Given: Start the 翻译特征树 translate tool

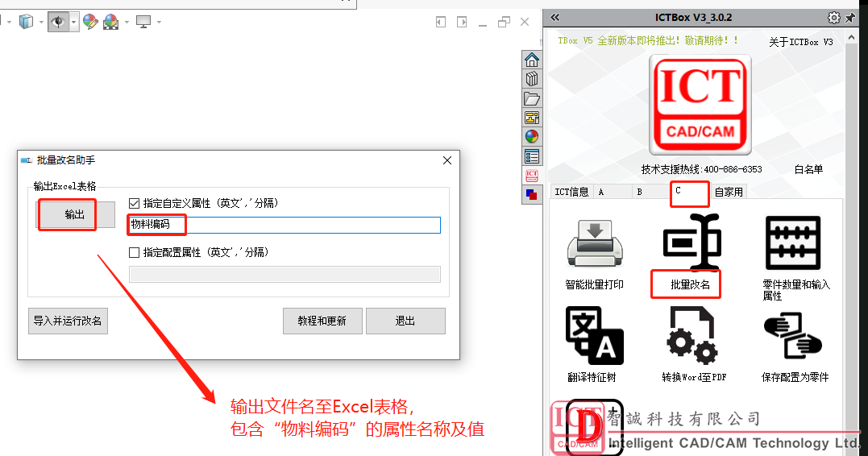Looking at the screenshot, I should [x=593, y=345].
